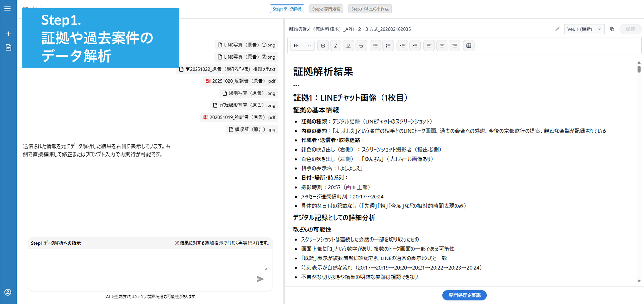This screenshot has height=304, width=644.
Task: Open the user account profile icon
Action: pyautogui.click(x=8, y=292)
